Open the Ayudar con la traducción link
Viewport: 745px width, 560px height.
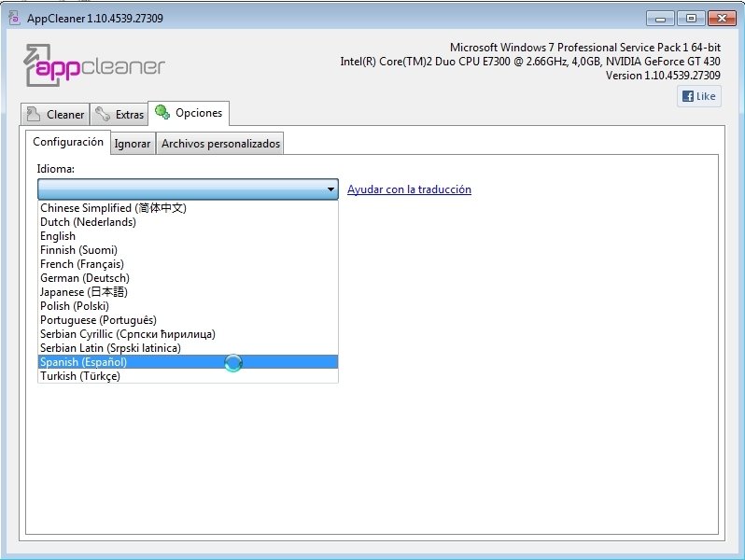[409, 189]
